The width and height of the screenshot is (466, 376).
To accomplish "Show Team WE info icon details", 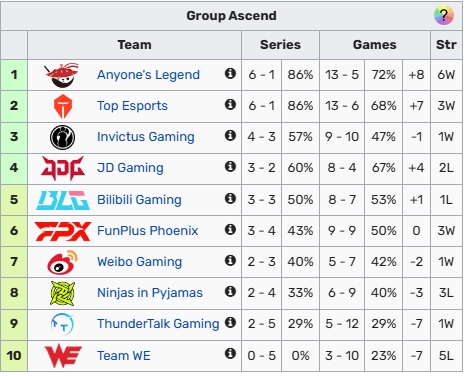I will (x=230, y=354).
